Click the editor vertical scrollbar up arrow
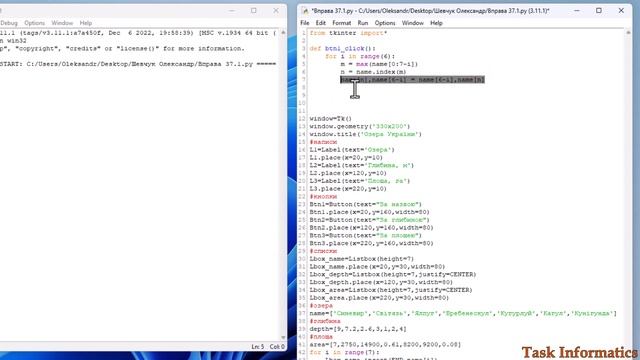Image resolution: width=640 pixels, height=360 pixels. click(628, 32)
